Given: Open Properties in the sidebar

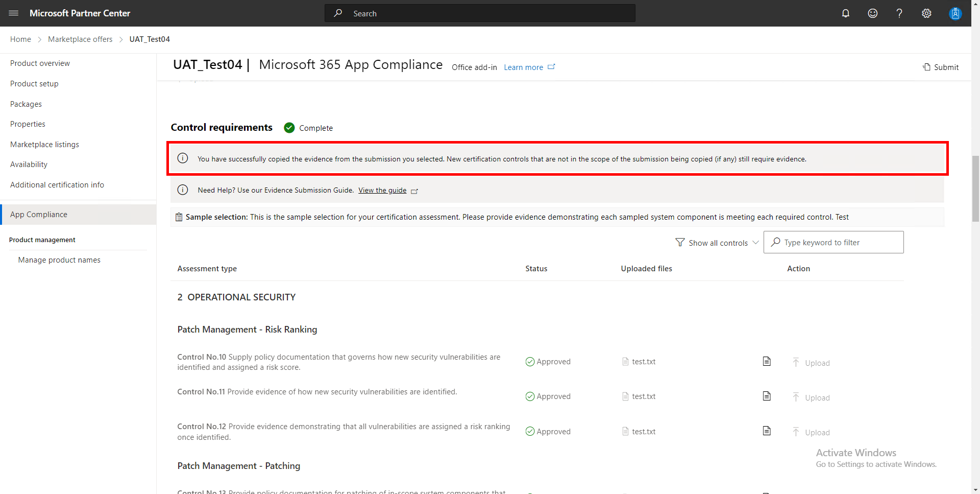Looking at the screenshot, I should (28, 124).
